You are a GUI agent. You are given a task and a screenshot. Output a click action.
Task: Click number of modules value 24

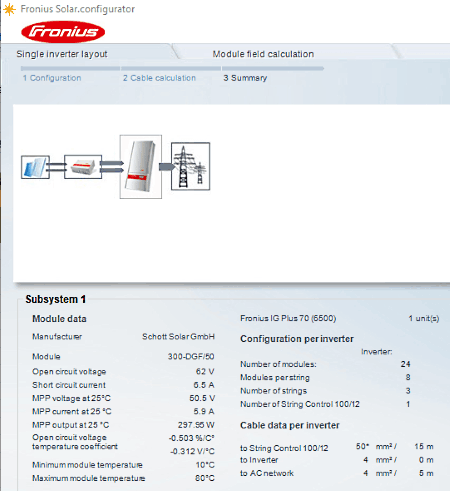click(405, 364)
